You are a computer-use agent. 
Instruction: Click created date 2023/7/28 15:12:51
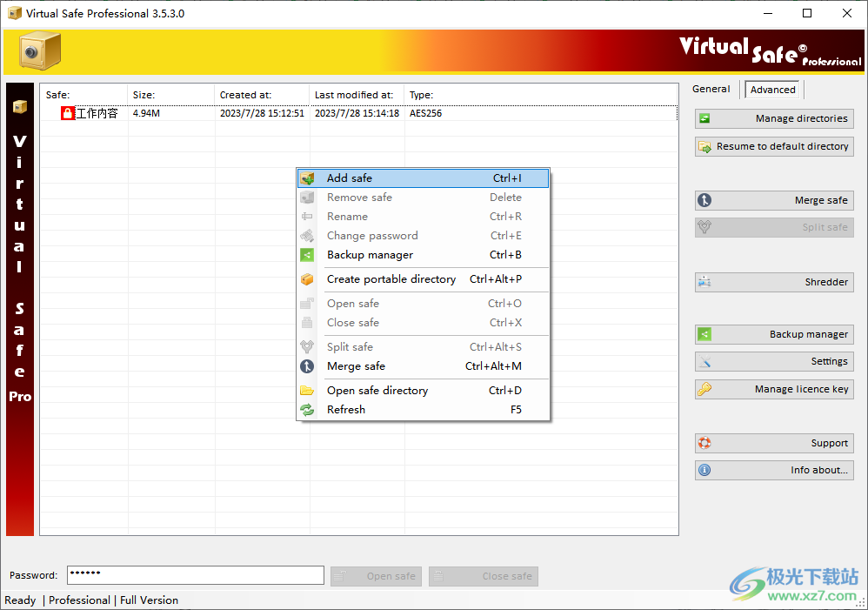262,114
